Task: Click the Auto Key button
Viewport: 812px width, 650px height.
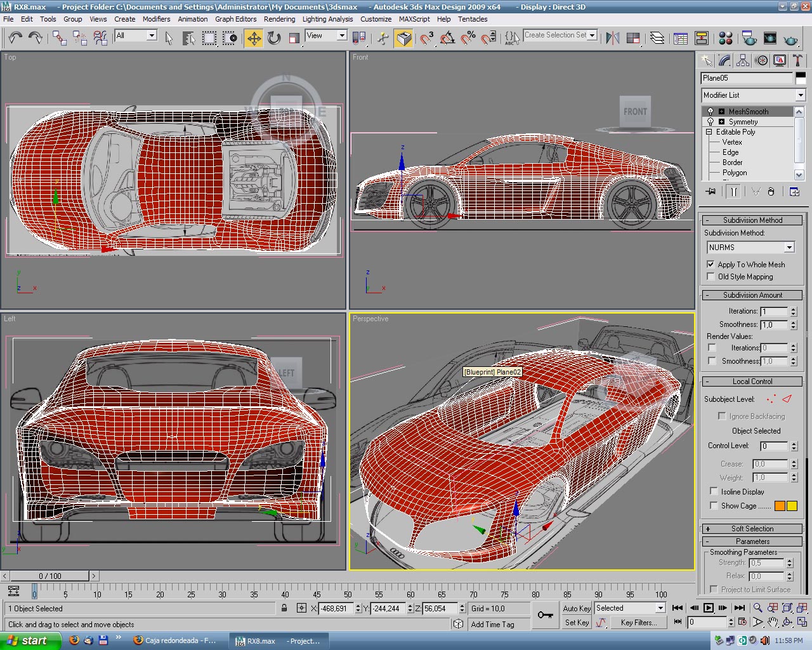Action: pos(576,608)
